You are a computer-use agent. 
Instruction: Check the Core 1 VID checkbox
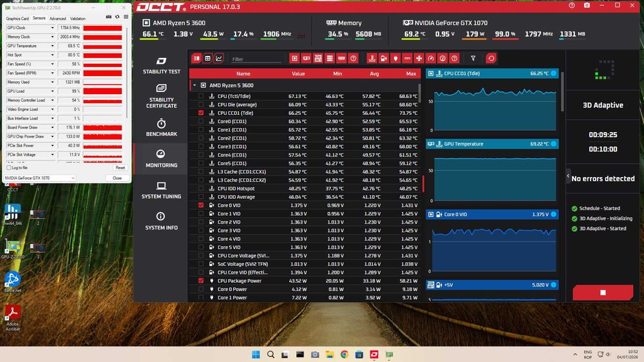pyautogui.click(x=201, y=214)
